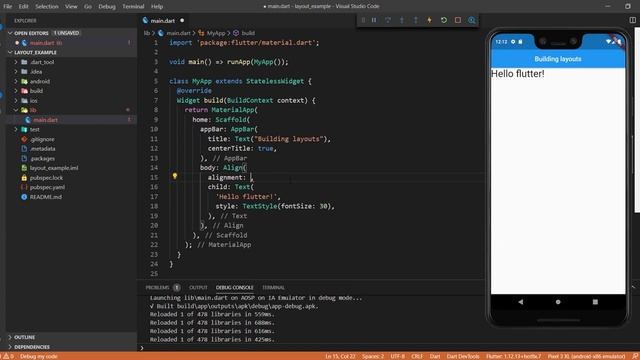Image resolution: width=640 pixels, height=360 pixels.
Task: Click MyApp in the breadcrumb
Action: click(216, 33)
